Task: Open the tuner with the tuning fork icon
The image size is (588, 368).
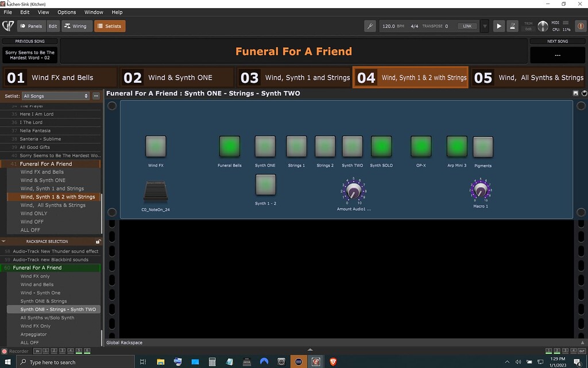Action: 370,26
